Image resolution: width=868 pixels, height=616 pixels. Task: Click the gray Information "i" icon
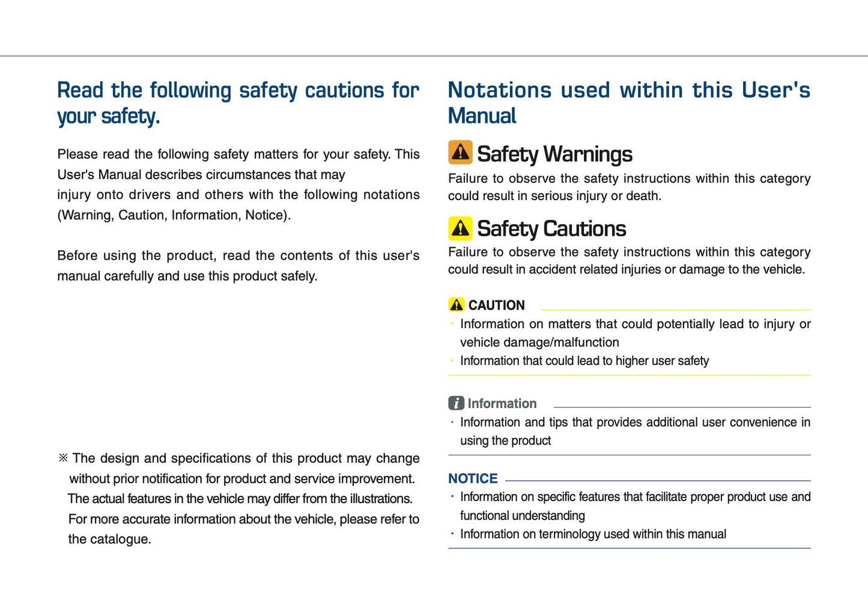456,403
